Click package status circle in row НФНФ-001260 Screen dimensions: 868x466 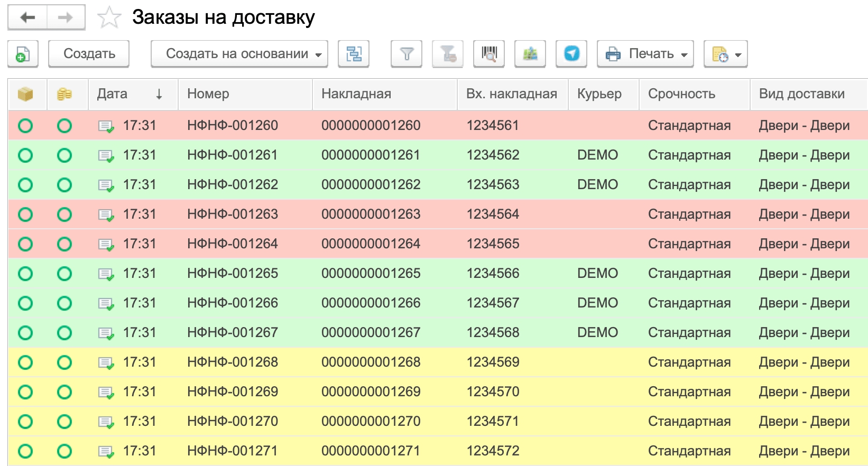[x=25, y=126]
